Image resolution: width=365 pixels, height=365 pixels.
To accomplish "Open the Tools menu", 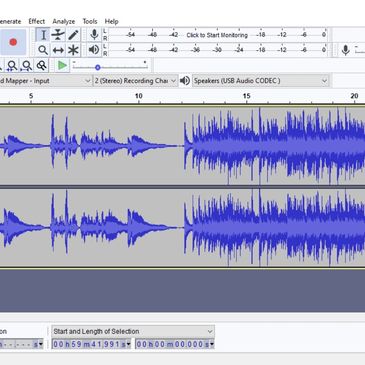I will coord(90,21).
